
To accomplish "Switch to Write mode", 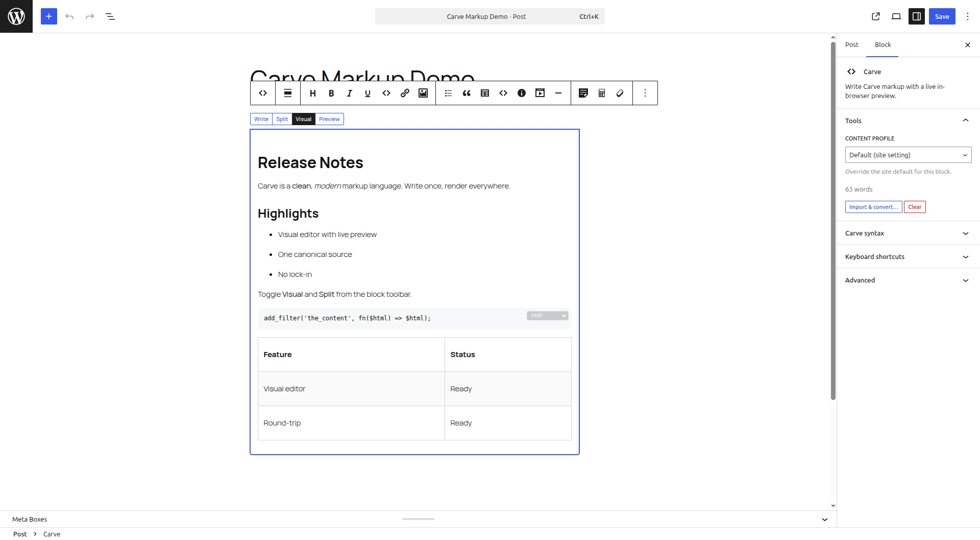I will coord(261,119).
